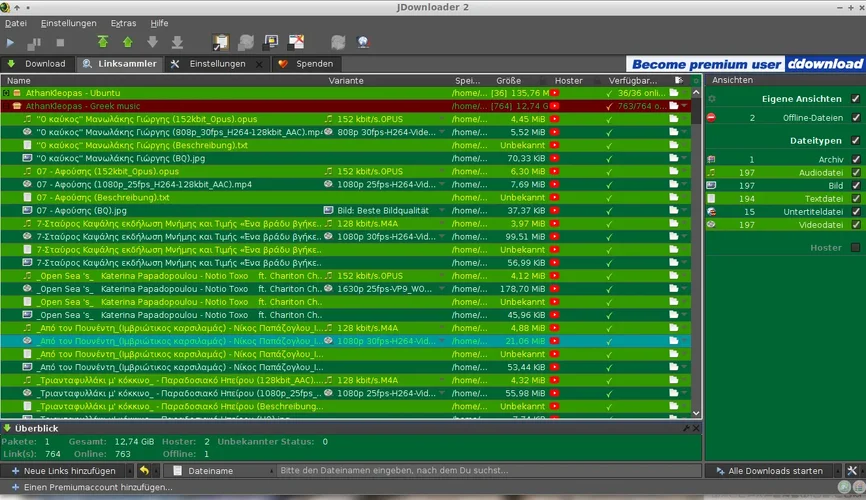Toggle the Videodatei filter checkbox
Image resolution: width=866 pixels, height=500 pixels.
[854, 225]
